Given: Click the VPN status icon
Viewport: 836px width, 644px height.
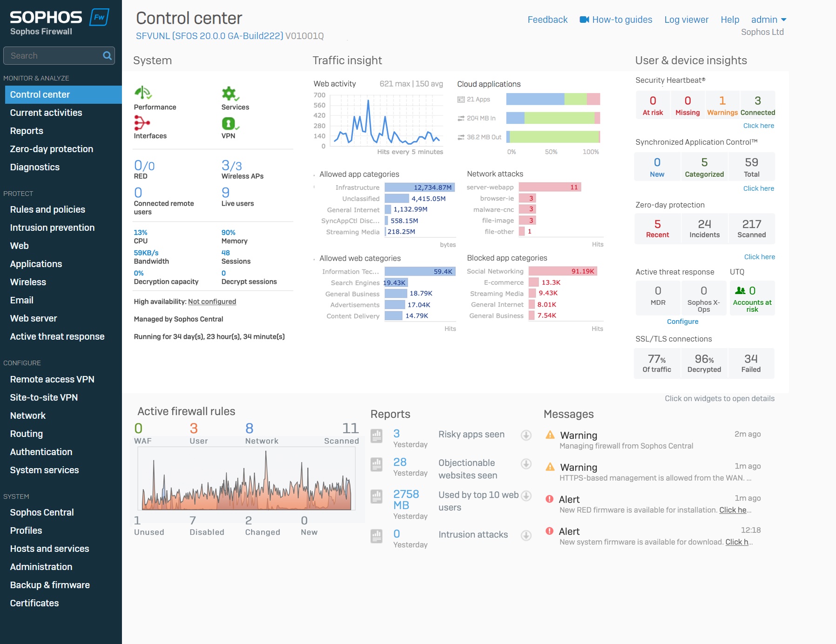Looking at the screenshot, I should click(230, 123).
